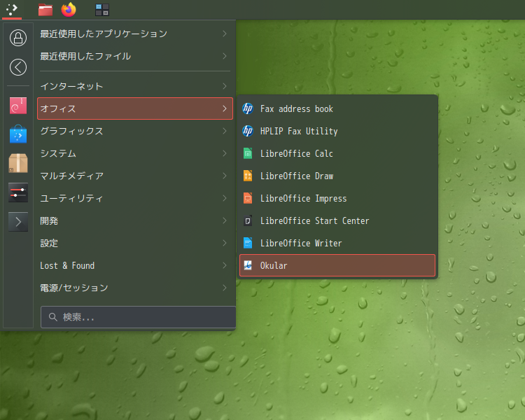Click the green LibreOffice Calc icon
525x420 pixels.
[x=248, y=153]
